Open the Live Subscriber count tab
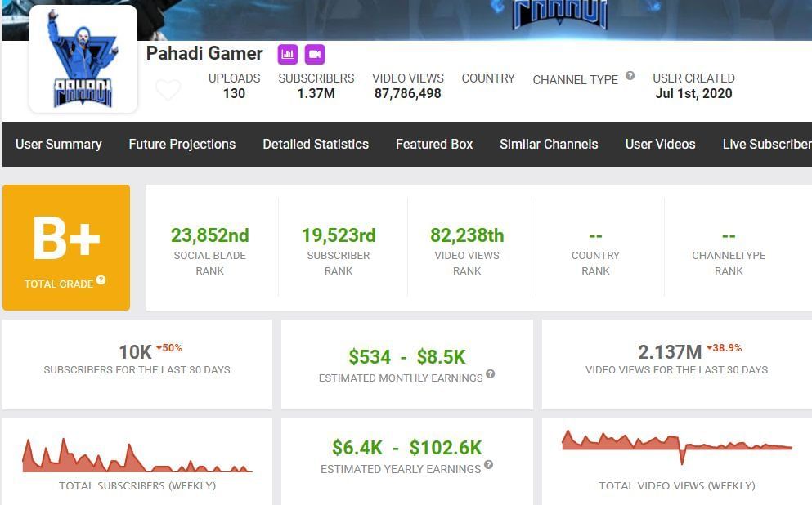 [766, 144]
